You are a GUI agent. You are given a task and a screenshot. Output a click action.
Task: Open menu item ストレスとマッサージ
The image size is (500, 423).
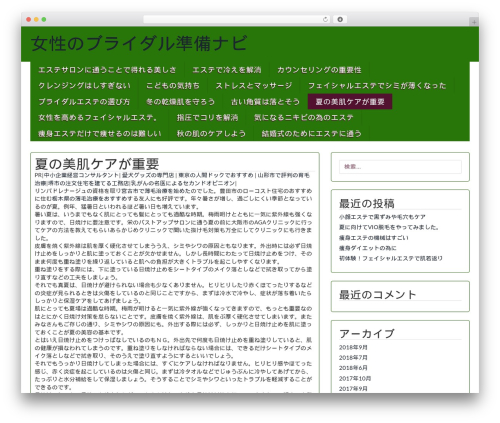[x=254, y=86]
